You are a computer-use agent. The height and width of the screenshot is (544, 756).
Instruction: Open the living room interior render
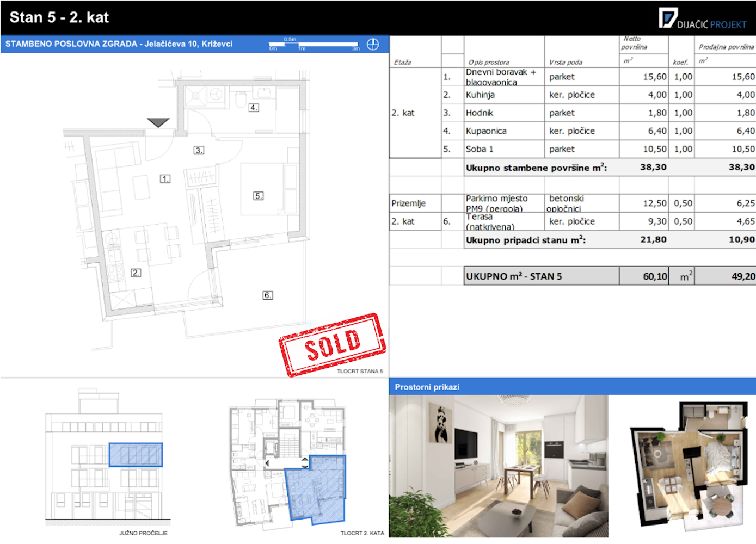[x=498, y=466]
